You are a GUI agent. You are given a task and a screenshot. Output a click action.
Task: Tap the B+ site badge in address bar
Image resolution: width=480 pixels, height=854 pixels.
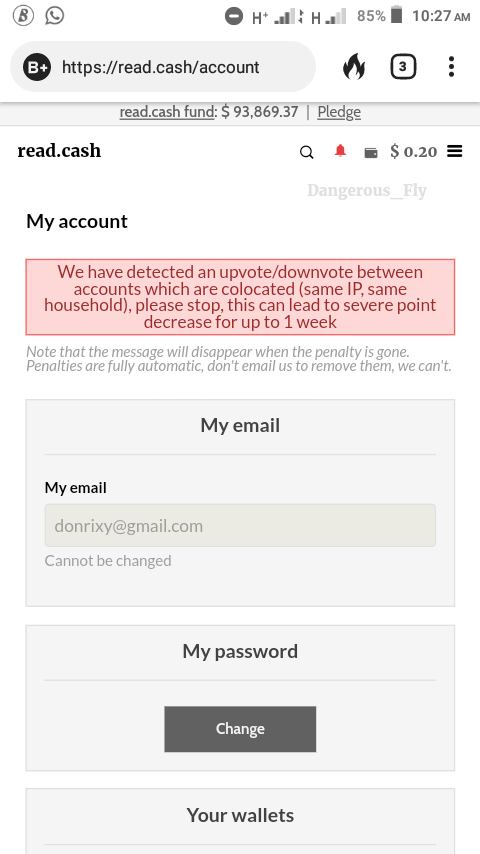[37, 68]
